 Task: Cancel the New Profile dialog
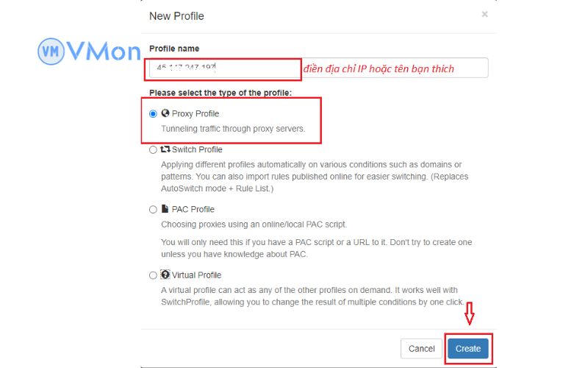pyautogui.click(x=422, y=348)
